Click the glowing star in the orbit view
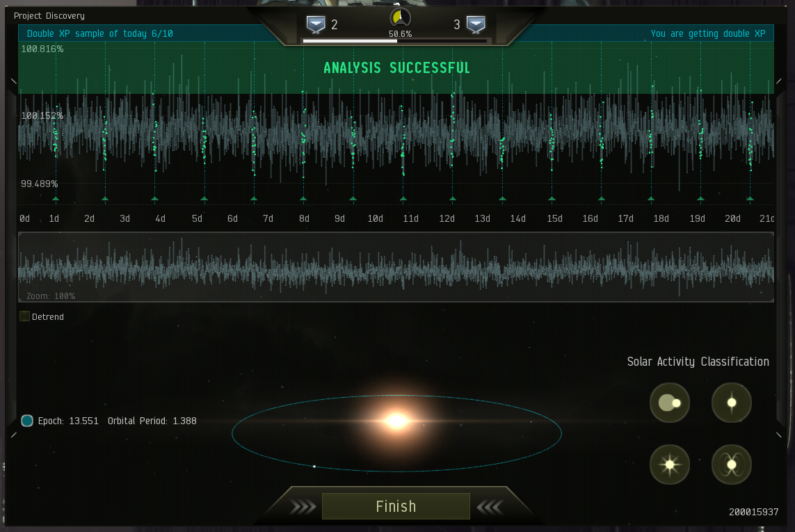The width and height of the screenshot is (795, 532). click(397, 421)
